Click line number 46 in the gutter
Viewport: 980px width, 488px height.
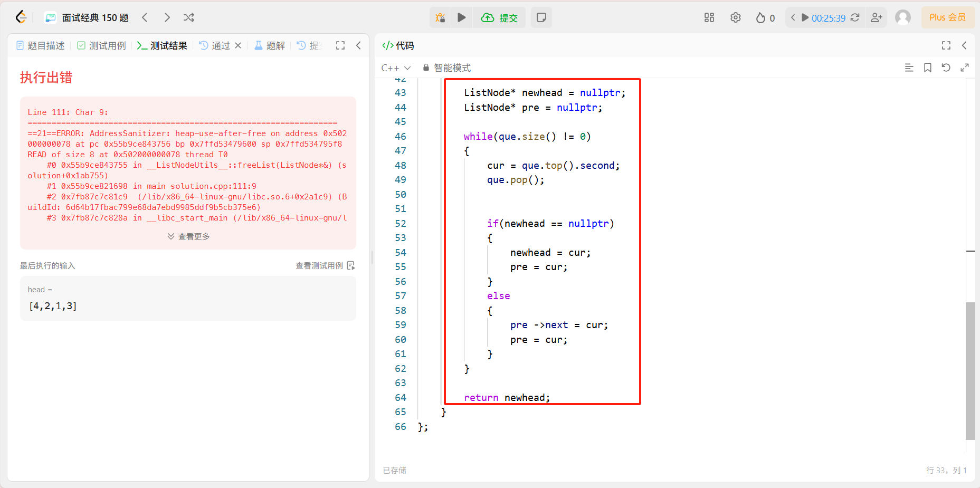pos(401,136)
